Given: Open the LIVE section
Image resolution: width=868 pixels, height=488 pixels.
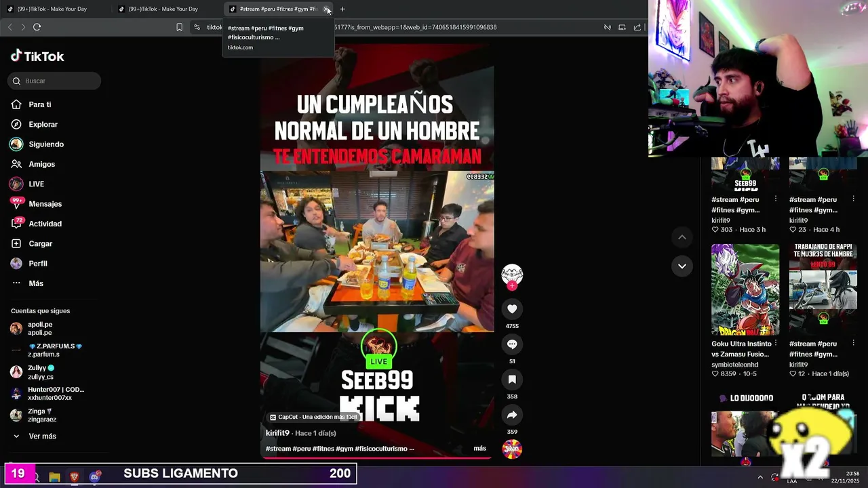Looking at the screenshot, I should tap(27, 184).
